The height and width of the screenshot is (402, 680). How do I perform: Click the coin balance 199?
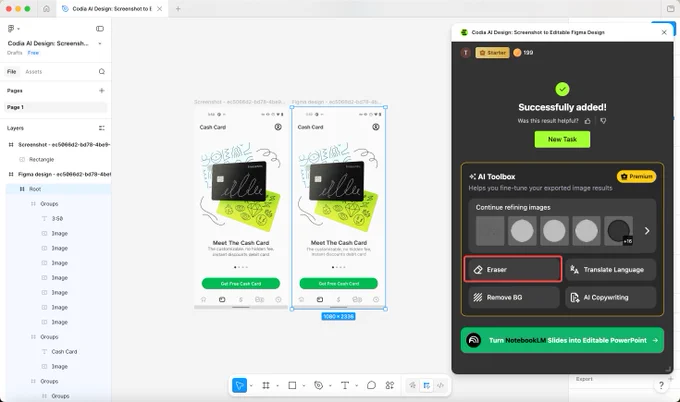click(523, 53)
